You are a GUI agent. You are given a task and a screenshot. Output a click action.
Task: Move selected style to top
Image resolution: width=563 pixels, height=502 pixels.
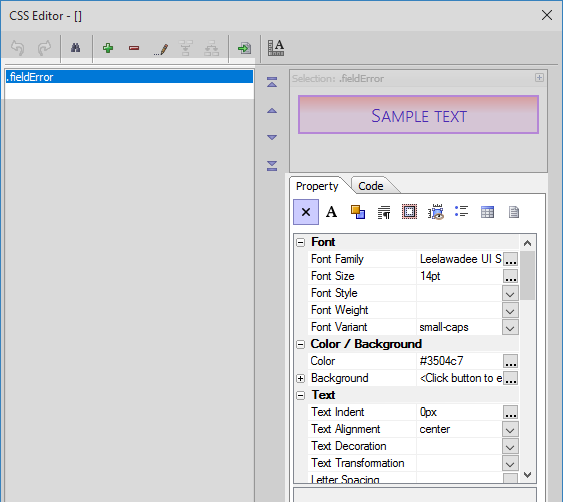click(x=272, y=82)
